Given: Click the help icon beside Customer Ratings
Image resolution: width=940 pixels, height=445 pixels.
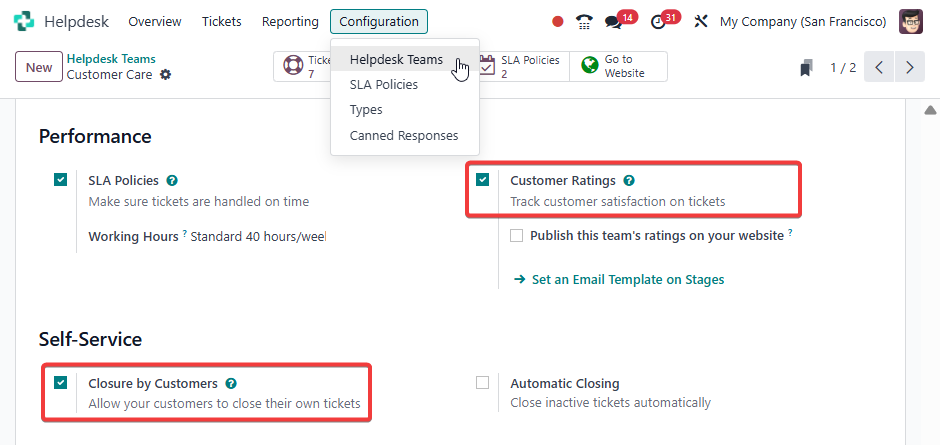Looking at the screenshot, I should 629,181.
